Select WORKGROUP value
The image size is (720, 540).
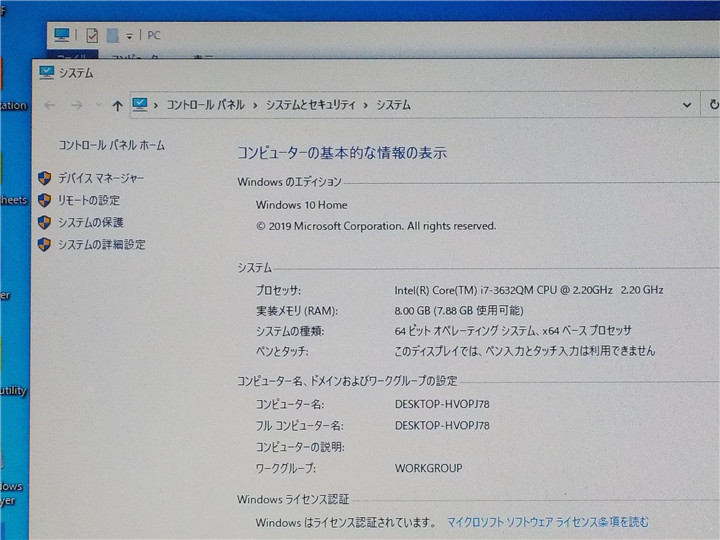coord(429,468)
